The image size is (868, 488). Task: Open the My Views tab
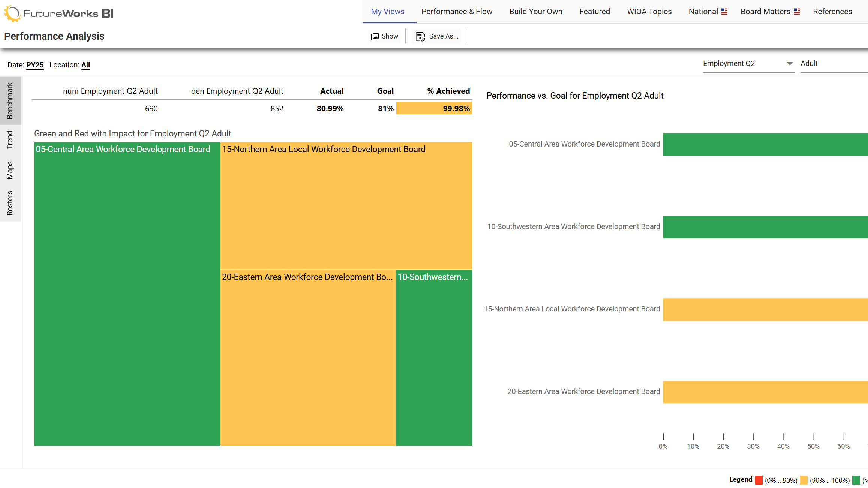click(x=388, y=12)
